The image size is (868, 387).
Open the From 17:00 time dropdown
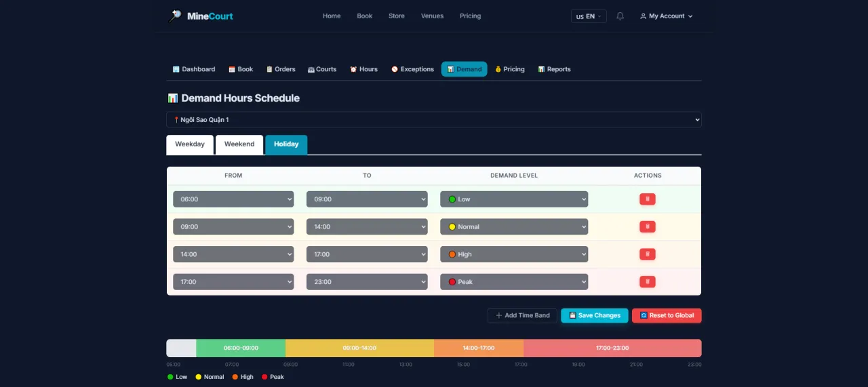pos(233,281)
